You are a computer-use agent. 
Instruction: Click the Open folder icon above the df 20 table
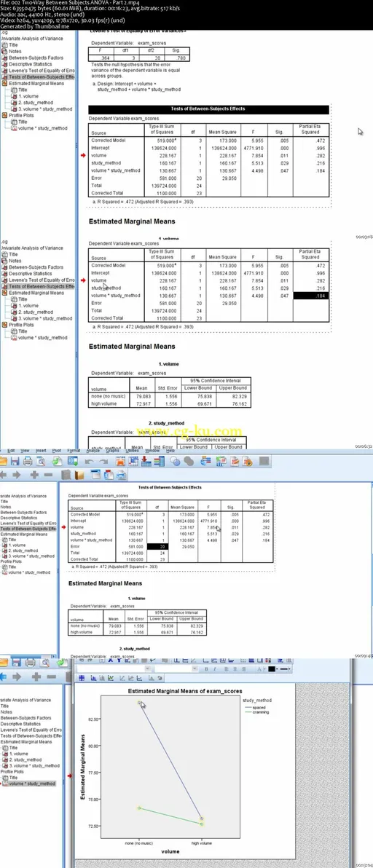tap(3, 462)
